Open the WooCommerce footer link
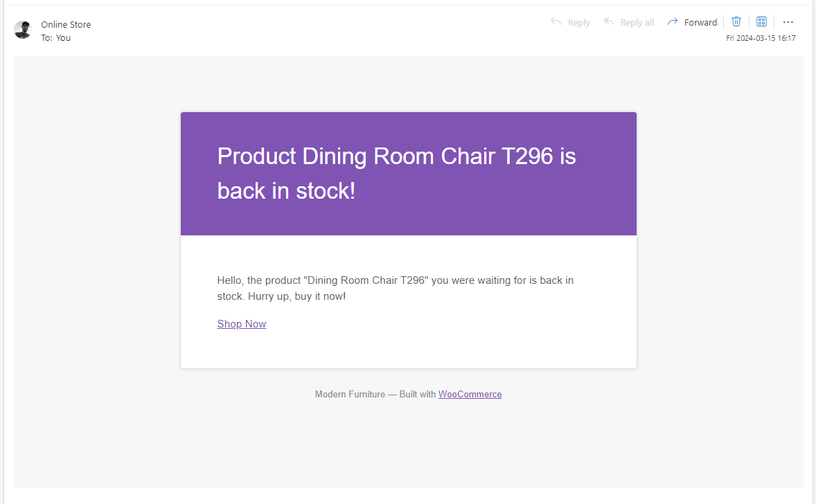This screenshot has height=504, width=816. 470,394
